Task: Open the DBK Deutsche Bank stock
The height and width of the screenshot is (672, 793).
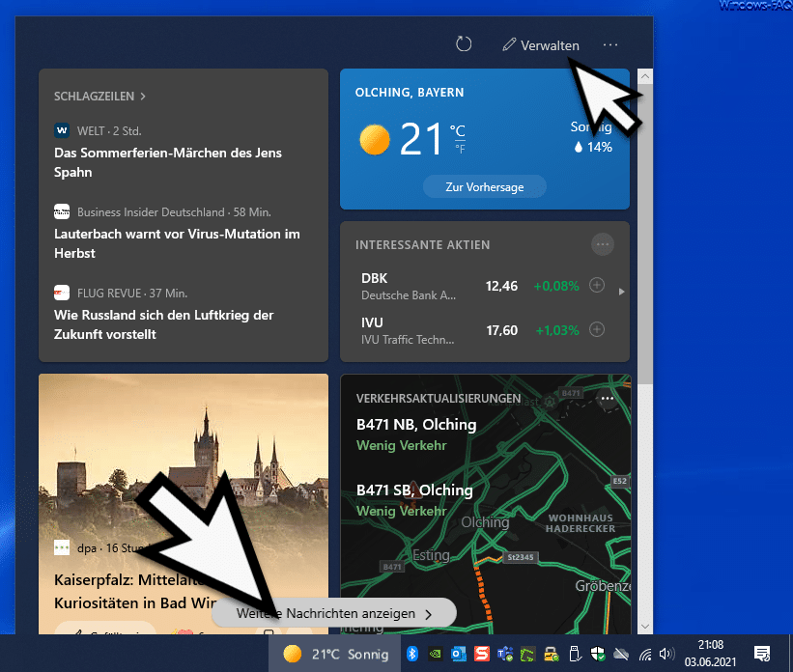Action: click(409, 286)
